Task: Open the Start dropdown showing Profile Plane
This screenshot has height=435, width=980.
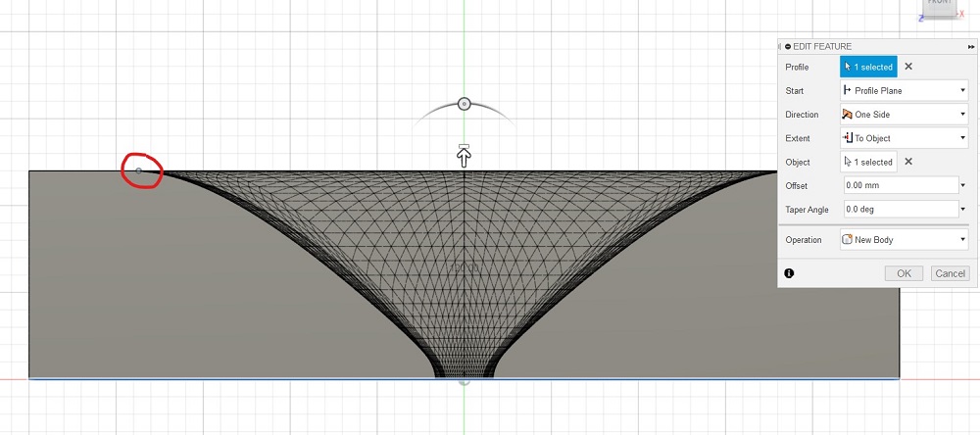Action: coord(904,90)
